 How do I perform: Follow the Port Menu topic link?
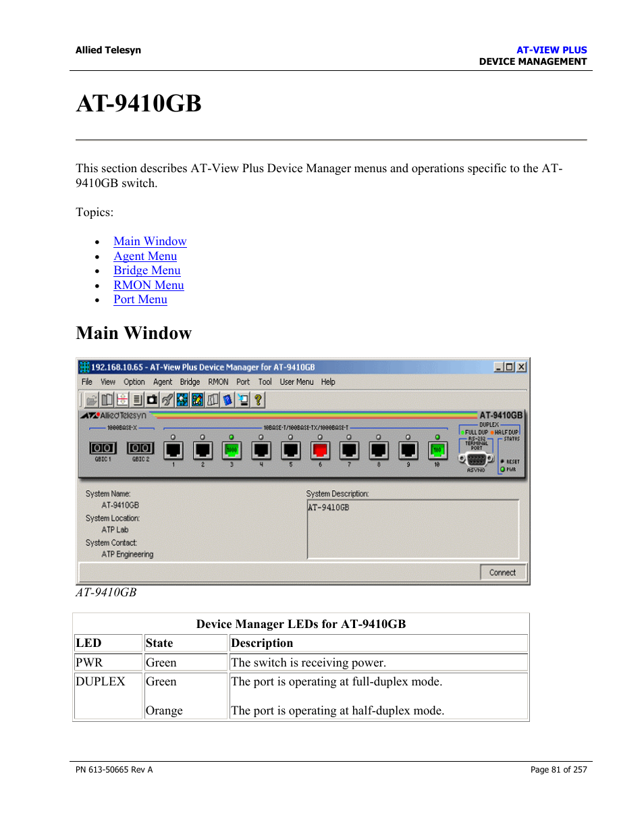(x=140, y=299)
